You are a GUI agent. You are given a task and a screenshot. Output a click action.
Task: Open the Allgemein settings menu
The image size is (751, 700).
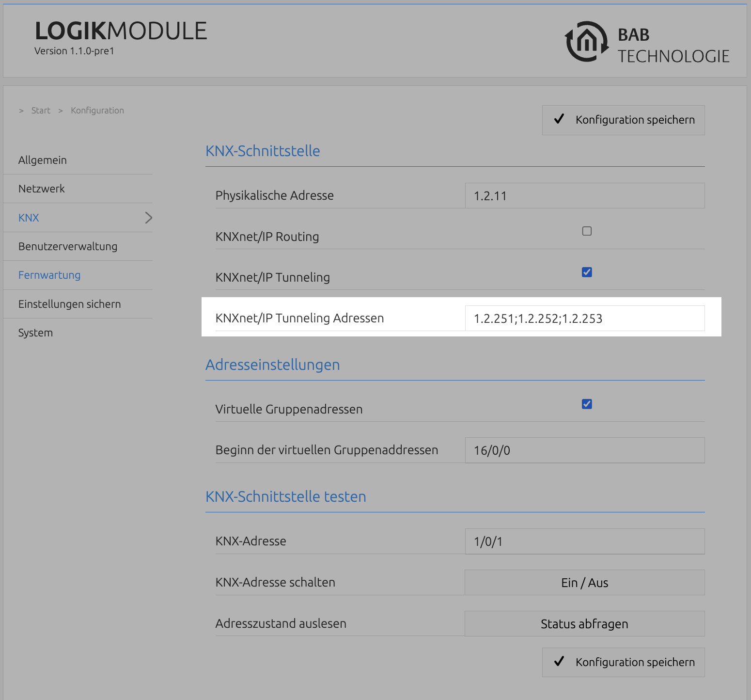coord(43,160)
